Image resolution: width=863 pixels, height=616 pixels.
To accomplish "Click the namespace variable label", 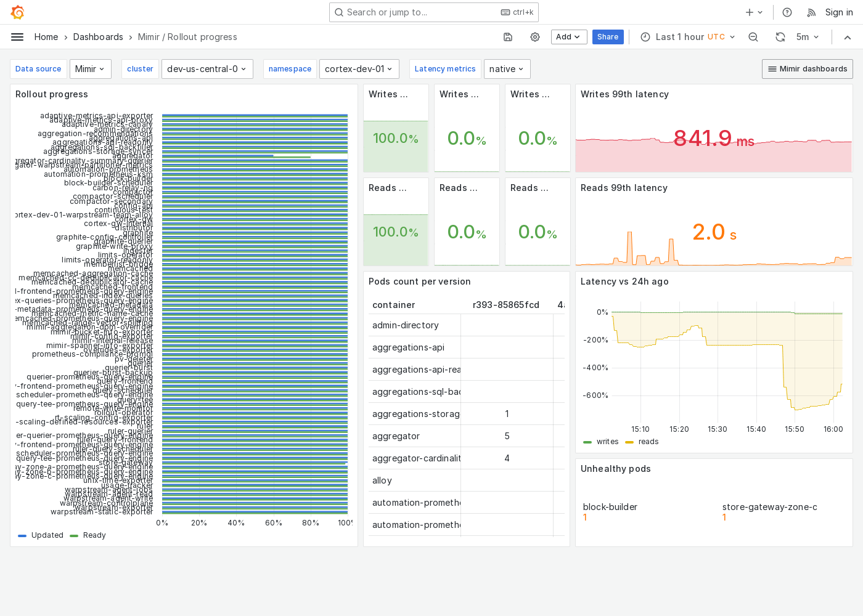I will pyautogui.click(x=290, y=69).
